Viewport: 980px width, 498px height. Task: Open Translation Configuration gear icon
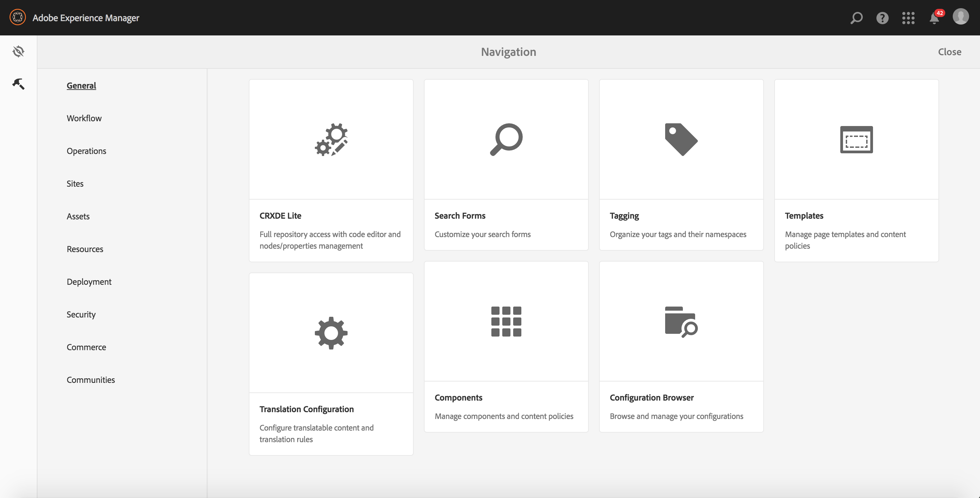[331, 333]
